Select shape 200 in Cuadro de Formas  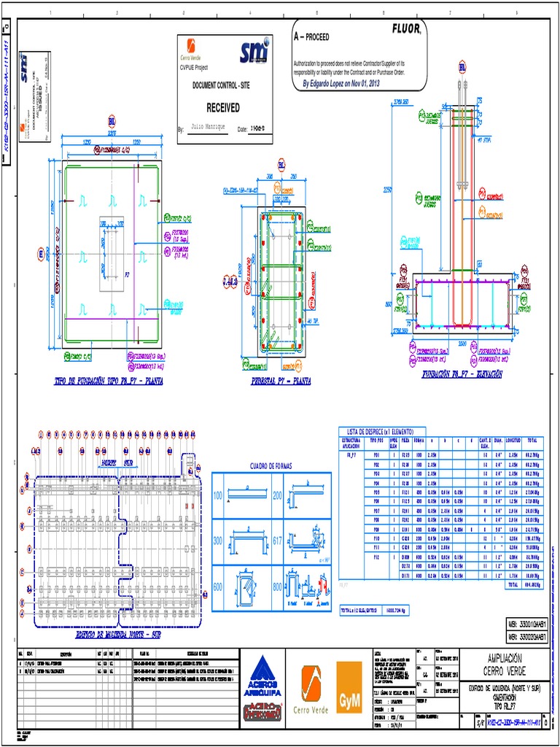(301, 495)
